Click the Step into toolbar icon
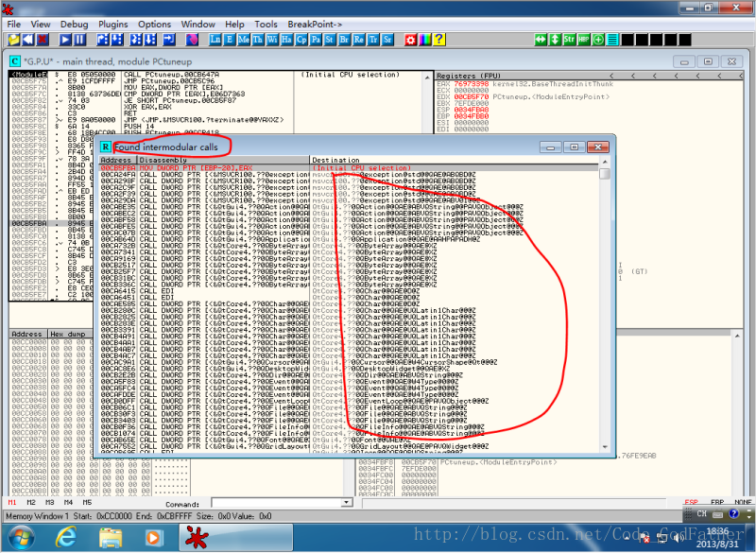The width and height of the screenshot is (756, 553). tap(103, 40)
